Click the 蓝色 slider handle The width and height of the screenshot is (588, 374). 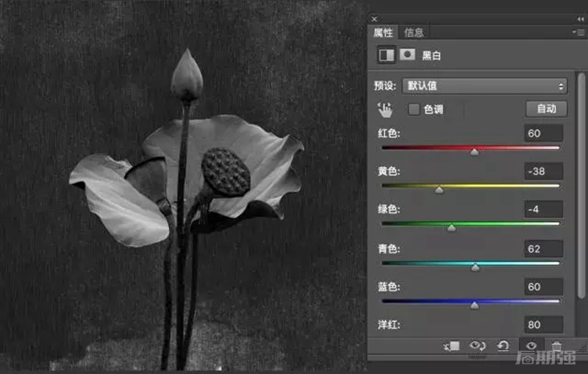(474, 305)
